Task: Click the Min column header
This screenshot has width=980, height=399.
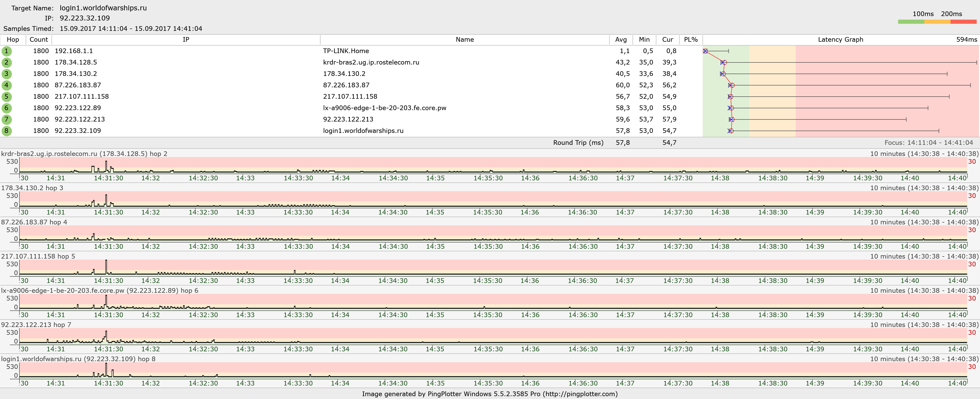Action: click(644, 40)
